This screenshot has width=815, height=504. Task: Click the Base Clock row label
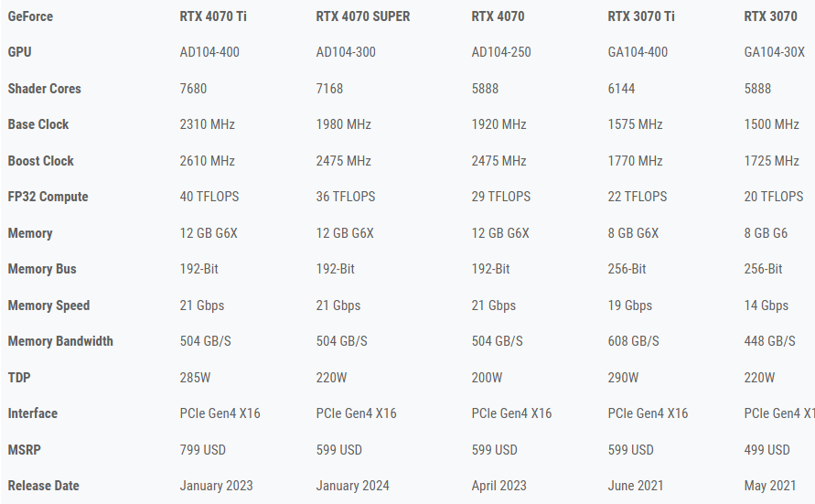pyautogui.click(x=38, y=124)
